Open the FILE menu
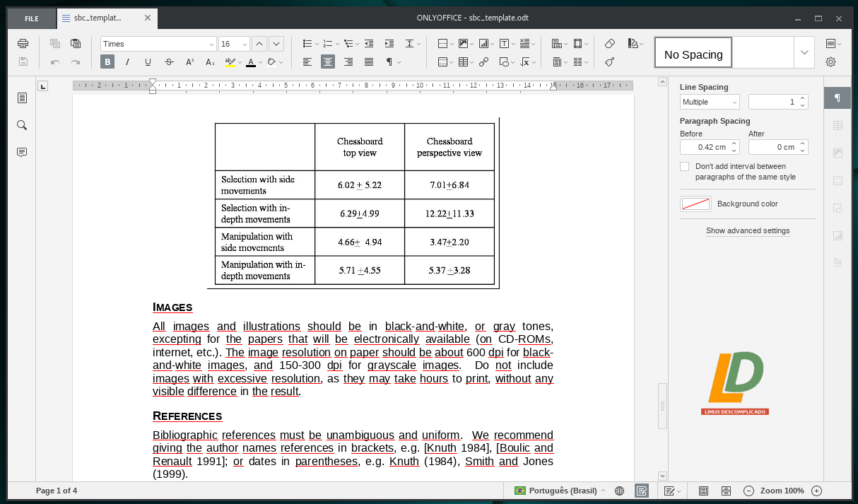858x504 pixels. point(32,18)
